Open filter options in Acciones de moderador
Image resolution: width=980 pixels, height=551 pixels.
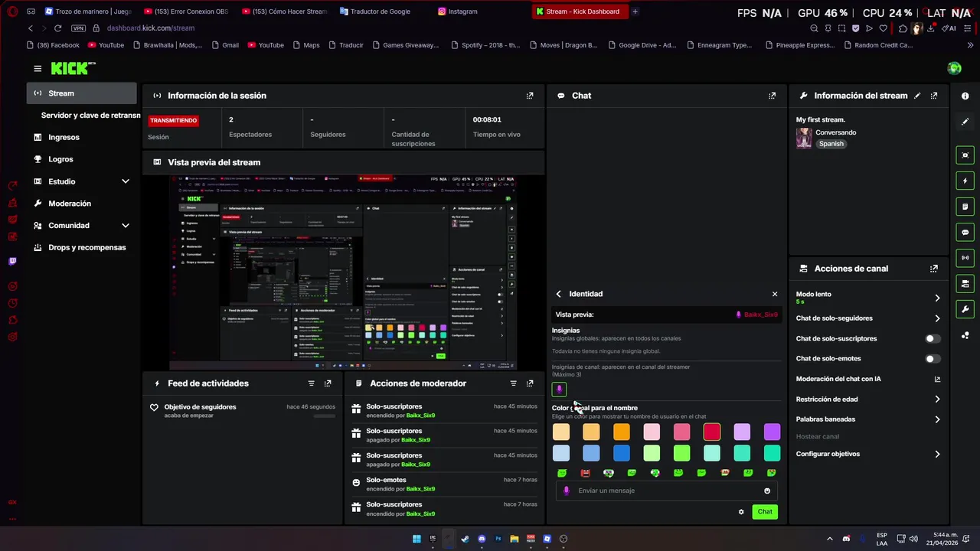(x=513, y=383)
